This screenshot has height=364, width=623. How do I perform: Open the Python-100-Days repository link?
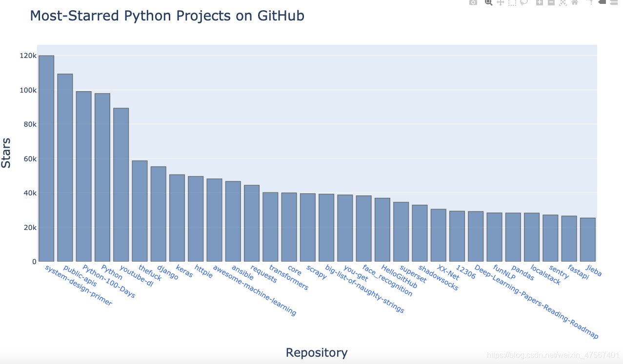[108, 281]
